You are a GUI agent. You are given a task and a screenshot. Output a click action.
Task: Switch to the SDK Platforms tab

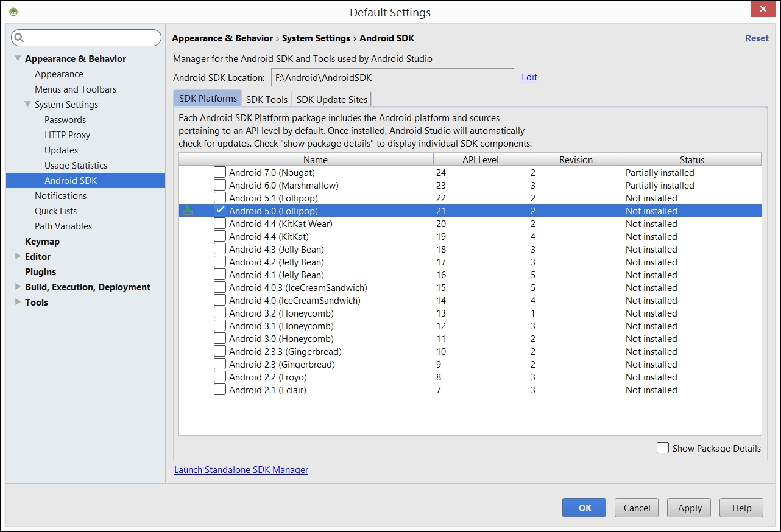pyautogui.click(x=208, y=99)
